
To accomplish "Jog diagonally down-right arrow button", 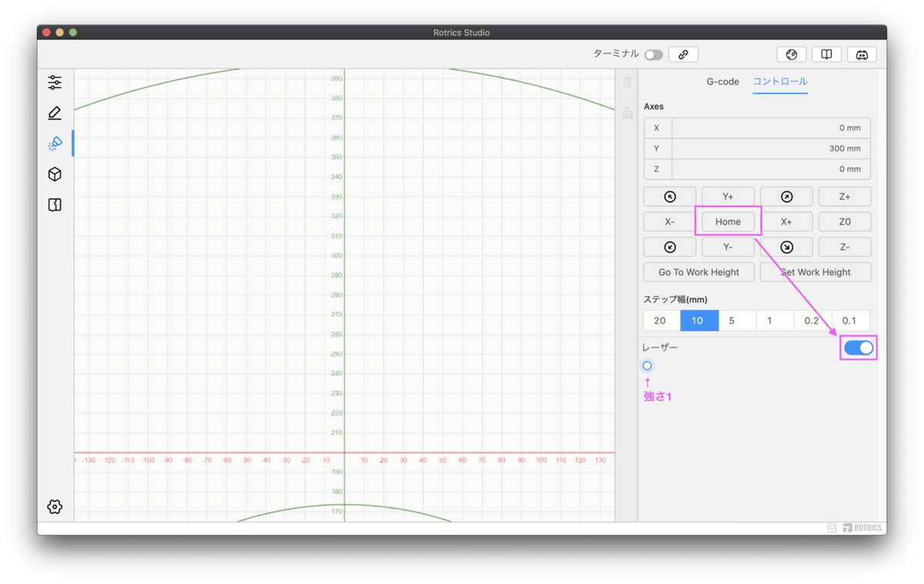I will pyautogui.click(x=786, y=247).
